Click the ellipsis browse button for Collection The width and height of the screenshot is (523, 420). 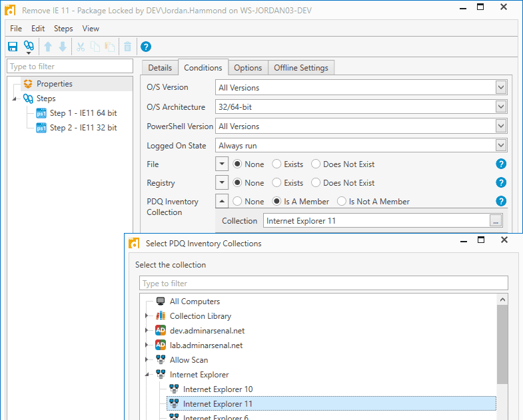click(x=496, y=221)
